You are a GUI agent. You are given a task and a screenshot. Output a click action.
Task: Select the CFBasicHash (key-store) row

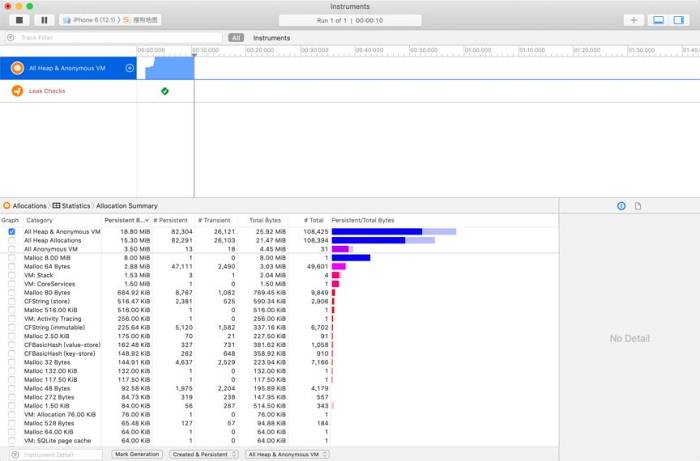coord(279,353)
